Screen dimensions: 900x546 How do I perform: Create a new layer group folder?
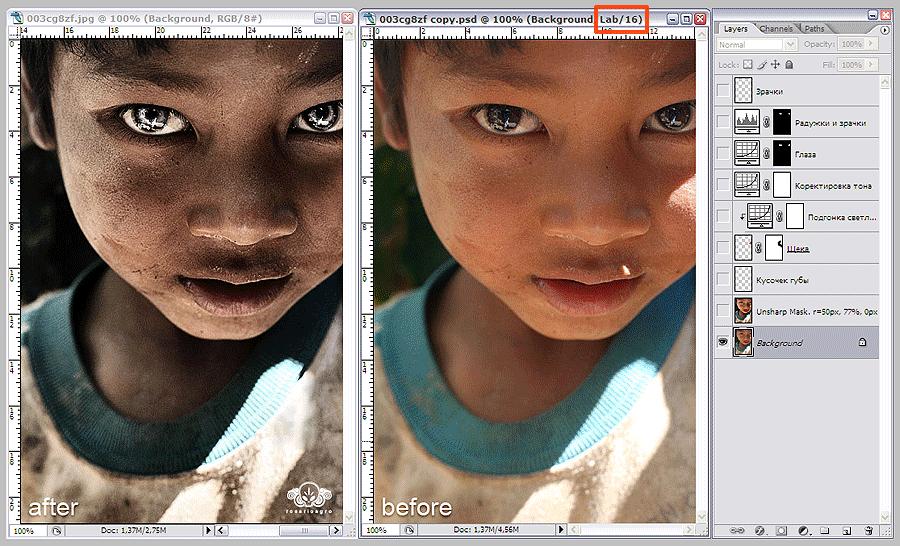point(824,530)
